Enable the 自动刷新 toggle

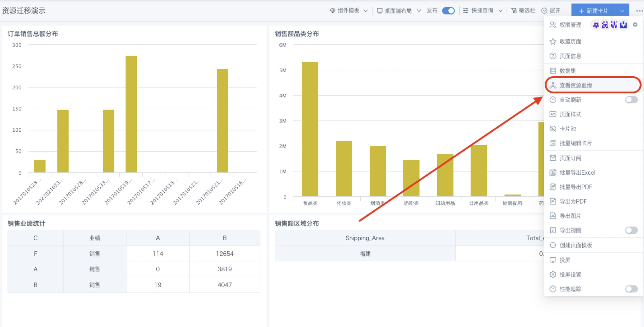pyautogui.click(x=631, y=100)
